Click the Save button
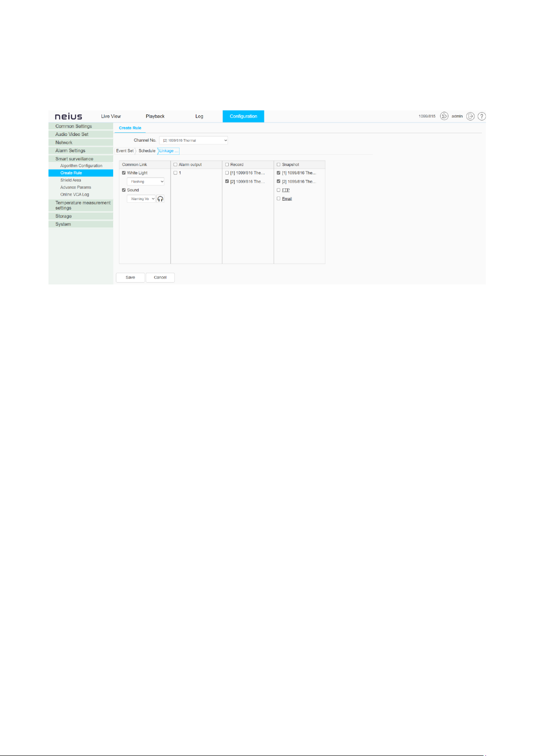 pyautogui.click(x=130, y=277)
